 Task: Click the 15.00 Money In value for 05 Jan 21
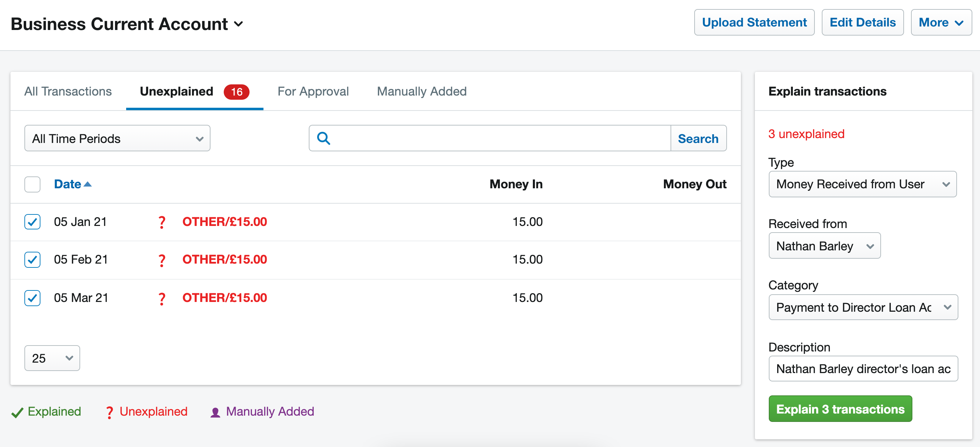(527, 222)
